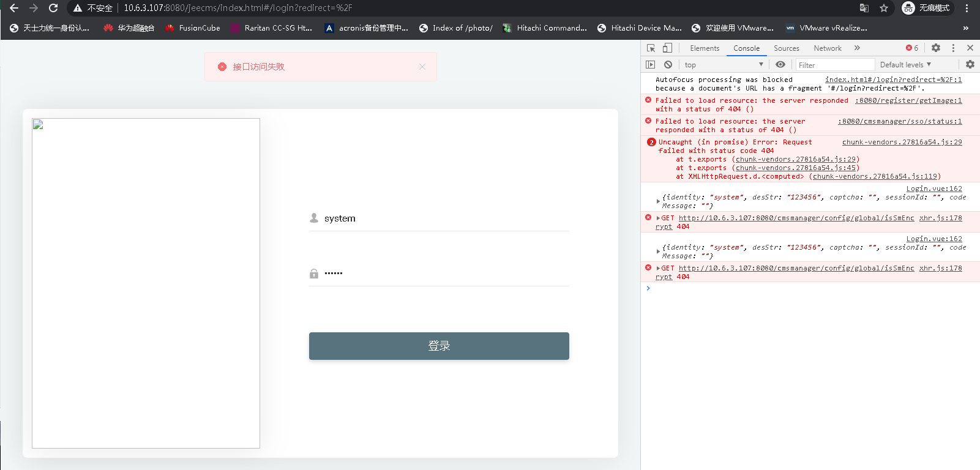Expand more DevTools tabs chevron
The width and height of the screenshot is (980, 470).
(857, 48)
